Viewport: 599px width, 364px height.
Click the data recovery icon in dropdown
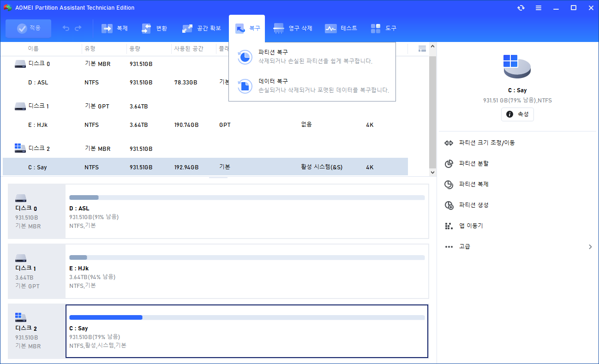tap(245, 86)
